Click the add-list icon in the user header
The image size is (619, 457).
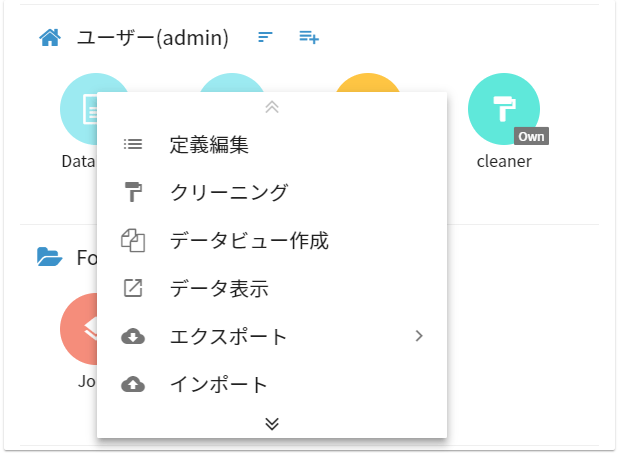pyautogui.click(x=309, y=38)
